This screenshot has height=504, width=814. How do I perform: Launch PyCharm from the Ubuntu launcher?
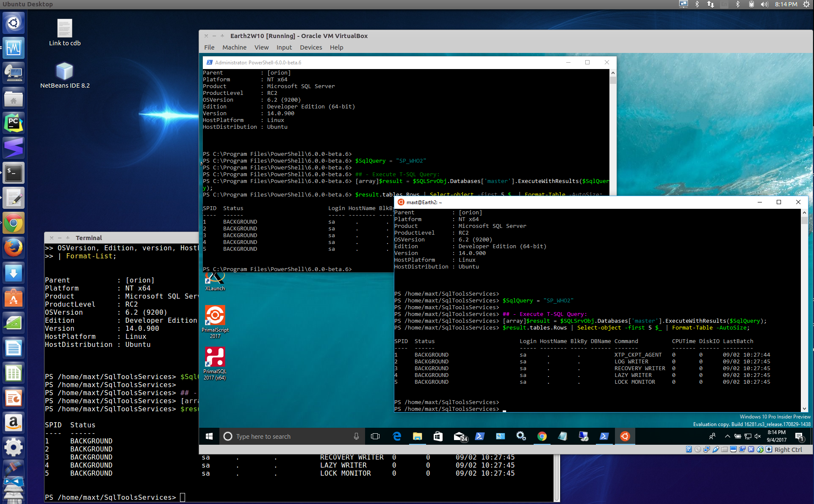pyautogui.click(x=14, y=123)
